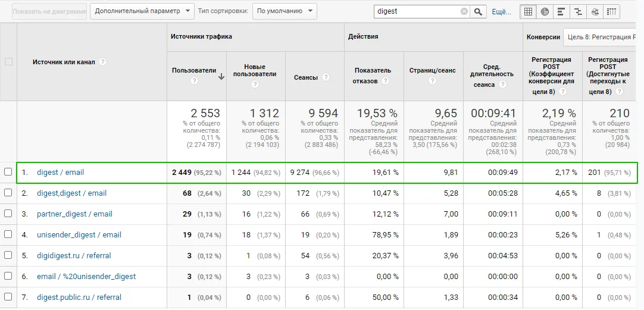Switch to the pivot table view
The height and width of the screenshot is (310, 644).
tap(611, 11)
